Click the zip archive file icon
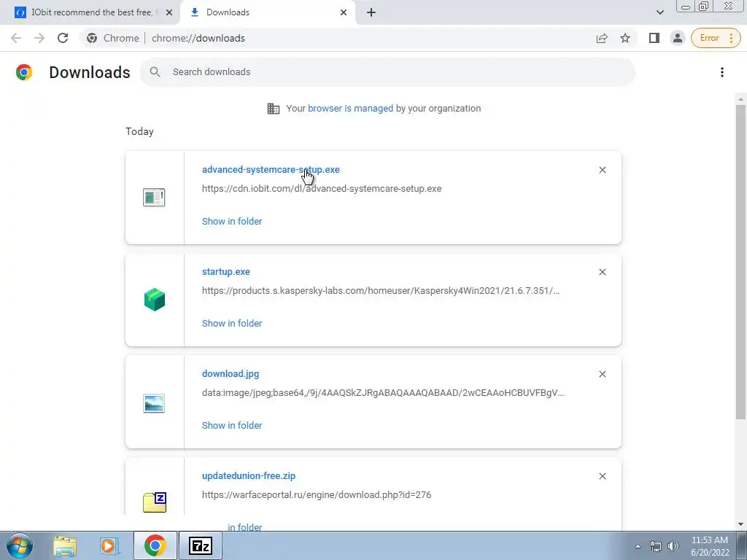 click(155, 502)
